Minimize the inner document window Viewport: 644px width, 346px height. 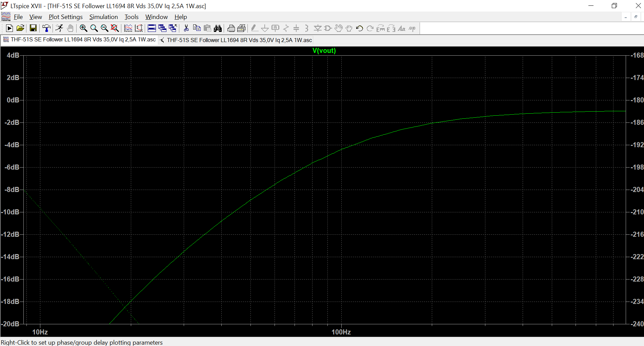click(626, 17)
